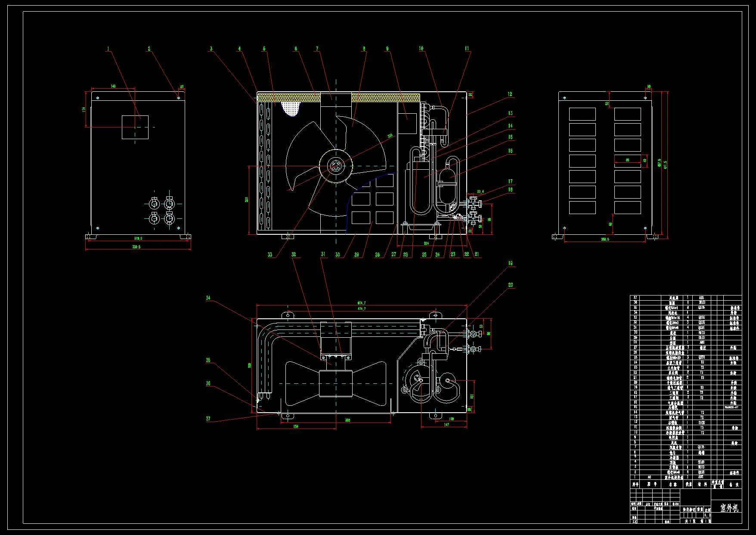Click leader callout label 6 above front view
756x535 pixels.
[296, 49]
